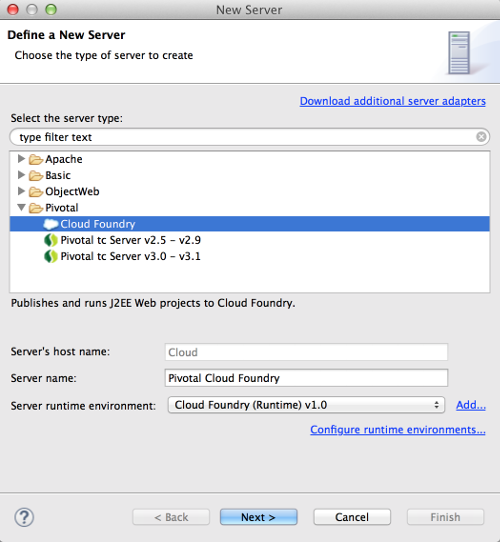Select the Pivotal tree row label
The width and height of the screenshot is (500, 542).
coord(62,208)
